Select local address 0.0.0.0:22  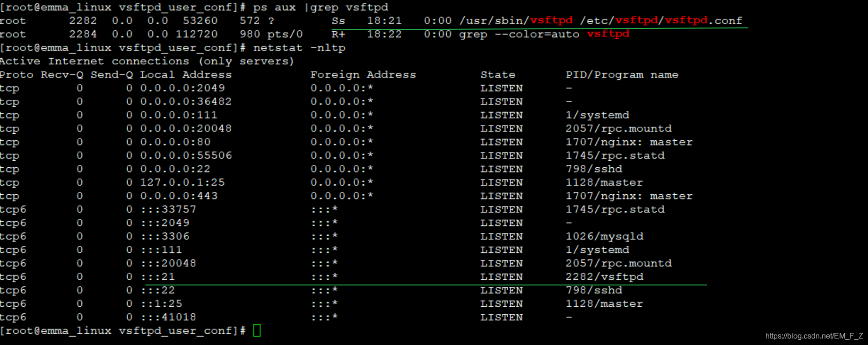[175, 169]
